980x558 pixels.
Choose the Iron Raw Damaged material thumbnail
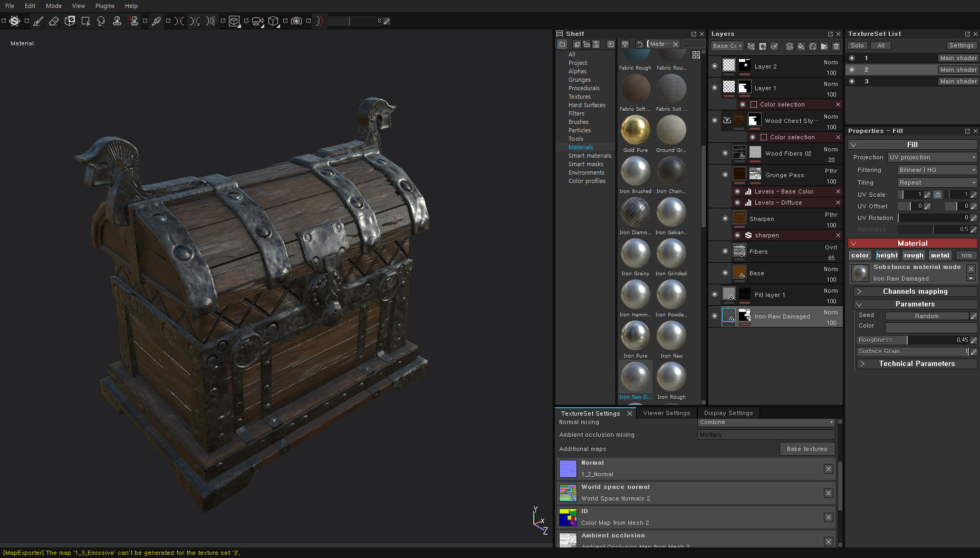(636, 377)
